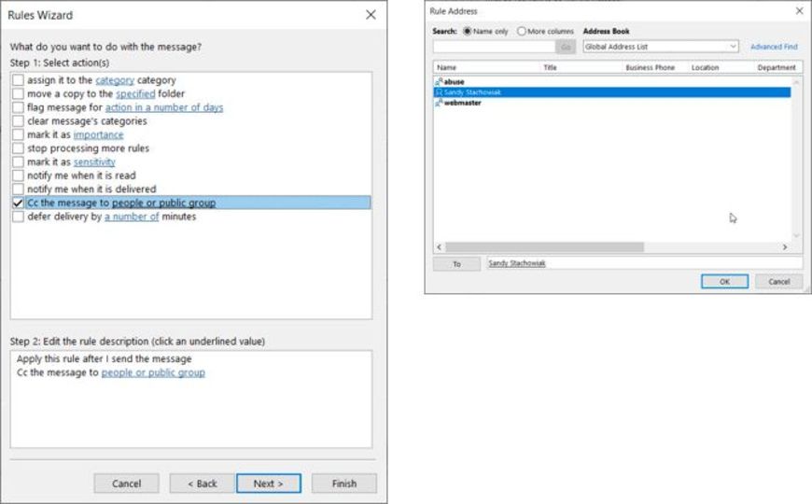Open 'action in a number of days' link
The width and height of the screenshot is (812, 504).
click(164, 107)
